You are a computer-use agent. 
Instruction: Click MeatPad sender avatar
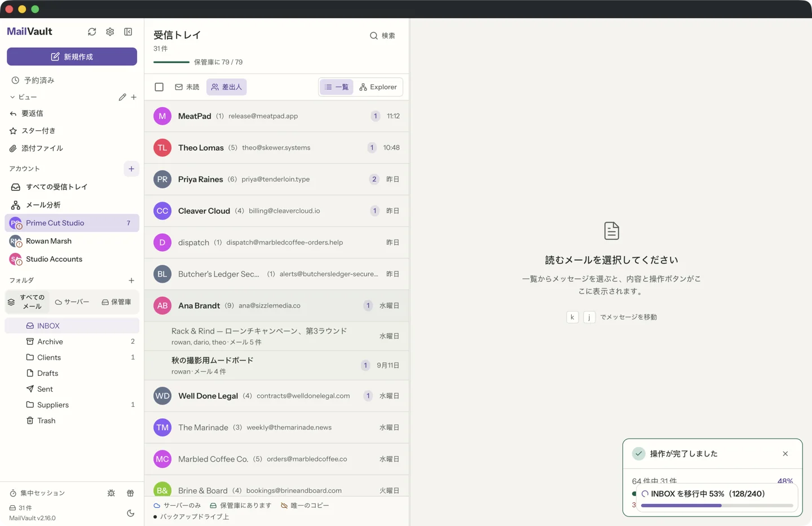point(162,116)
